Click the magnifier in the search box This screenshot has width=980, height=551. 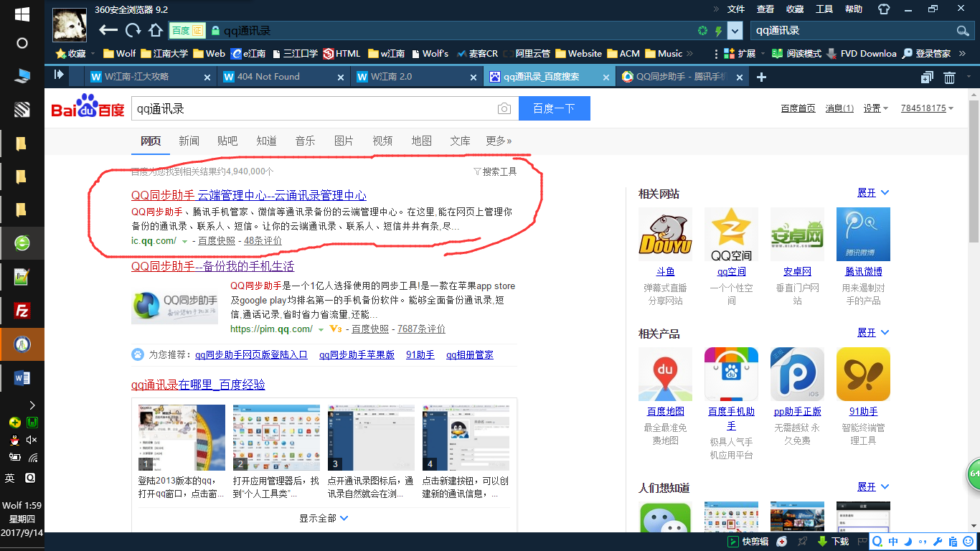tap(962, 31)
